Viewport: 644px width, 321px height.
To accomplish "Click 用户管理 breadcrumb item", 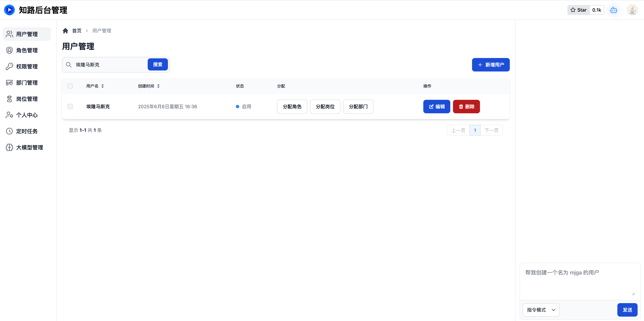I will (101, 31).
